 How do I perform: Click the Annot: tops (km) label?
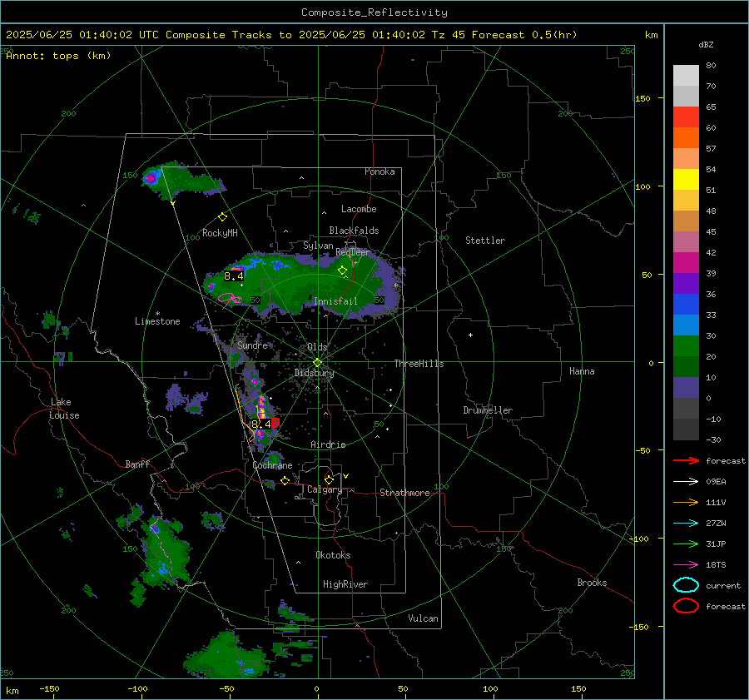58,56
